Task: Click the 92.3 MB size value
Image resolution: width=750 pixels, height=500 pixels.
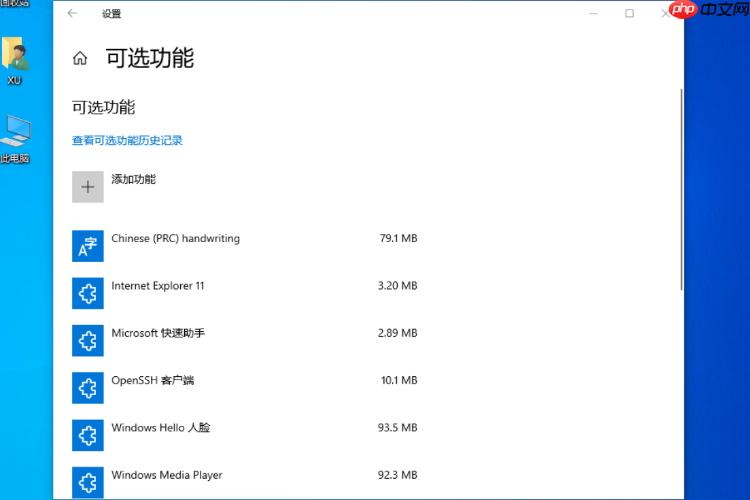Action: click(x=397, y=475)
